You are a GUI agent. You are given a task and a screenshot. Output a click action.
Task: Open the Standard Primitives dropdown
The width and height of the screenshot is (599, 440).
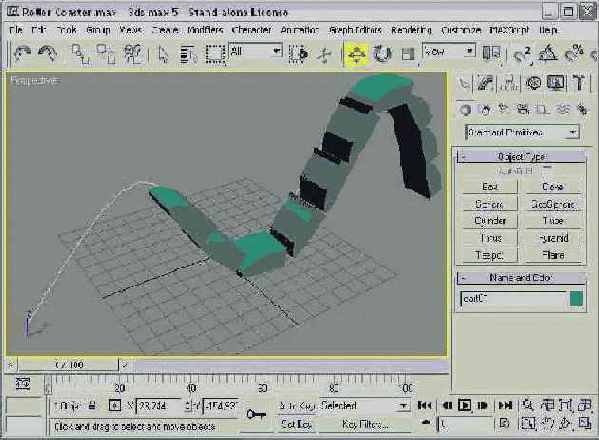point(522,133)
